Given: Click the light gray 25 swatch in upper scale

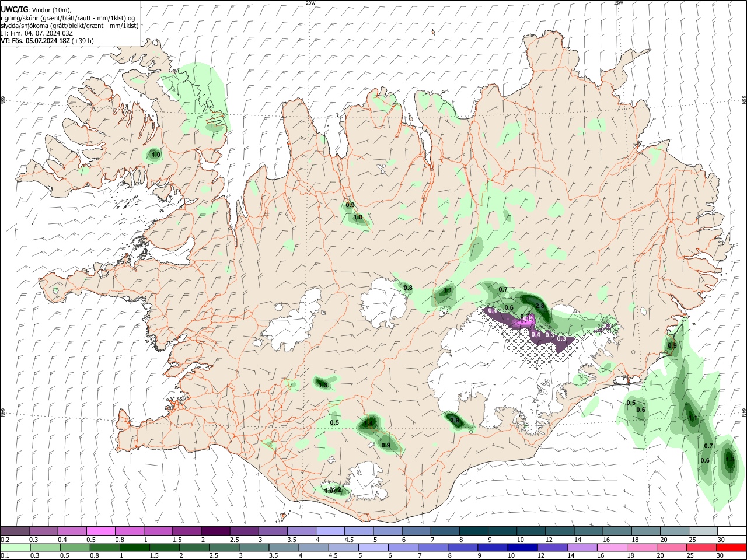Looking at the screenshot, I should (703, 531).
